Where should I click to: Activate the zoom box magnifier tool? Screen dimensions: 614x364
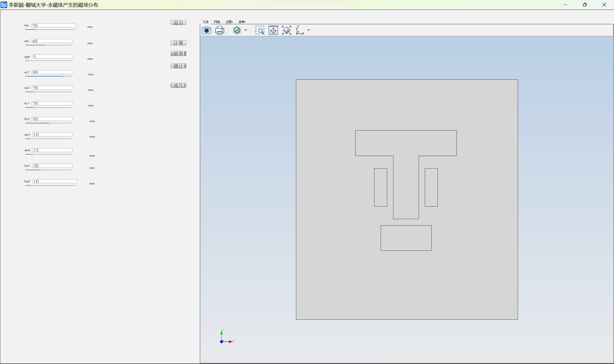(260, 30)
